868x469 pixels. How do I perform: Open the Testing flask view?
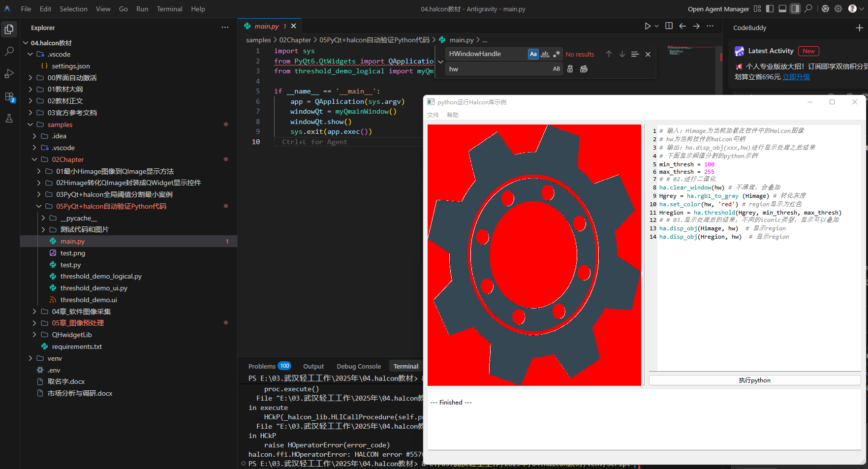tap(9, 119)
